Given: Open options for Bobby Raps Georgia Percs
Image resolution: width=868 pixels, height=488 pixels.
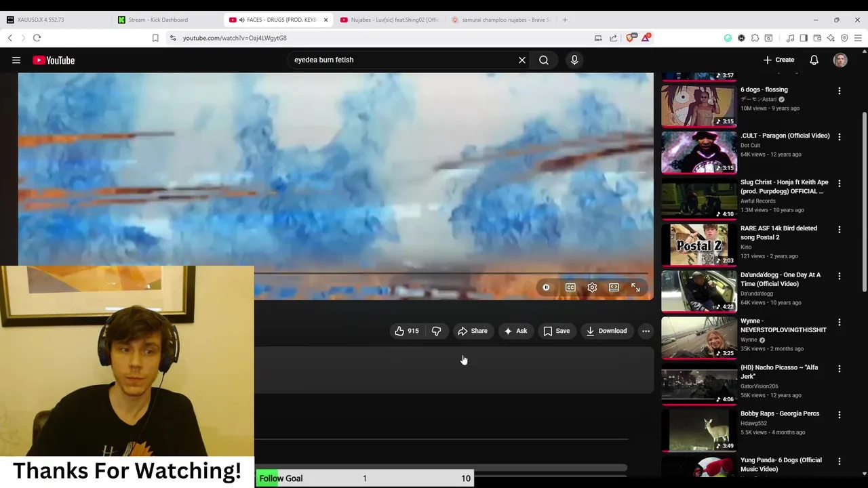Looking at the screenshot, I should pos(840,415).
